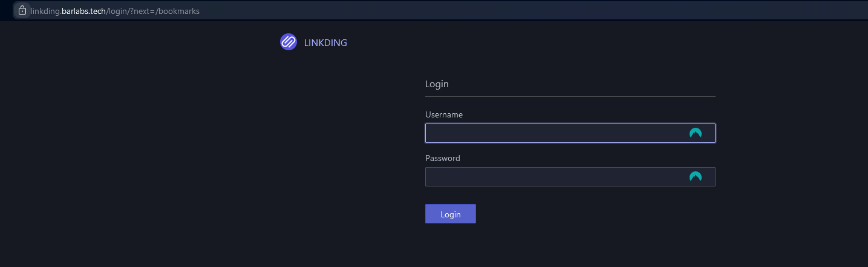
Task: Click the password manager icon in the Password field
Action: pyautogui.click(x=696, y=177)
